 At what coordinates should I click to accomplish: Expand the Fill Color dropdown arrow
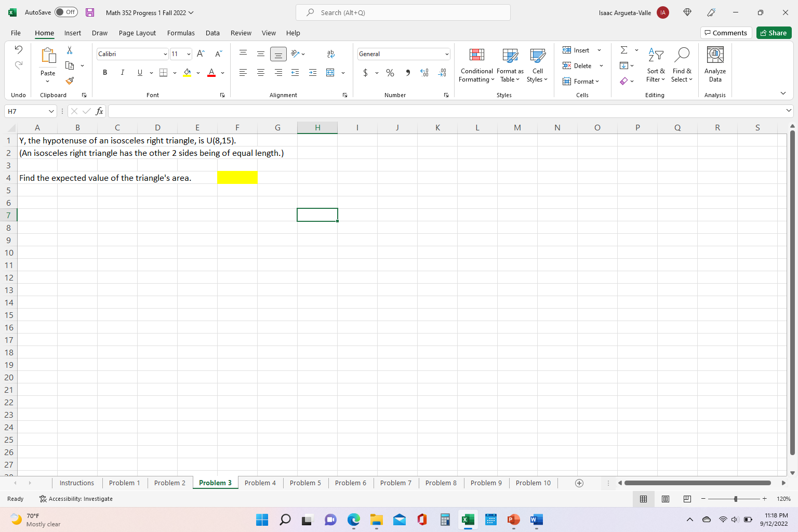click(198, 73)
